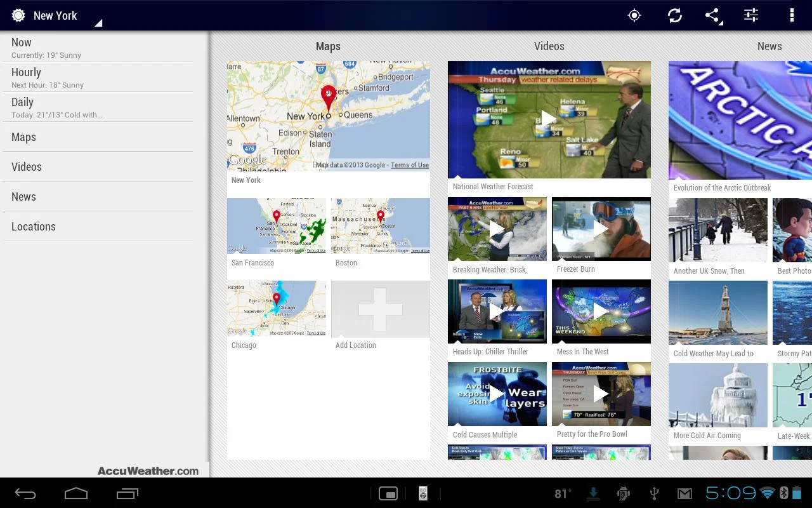The width and height of the screenshot is (812, 508).
Task: Tap the Android debugging notification icon
Action: (x=624, y=493)
